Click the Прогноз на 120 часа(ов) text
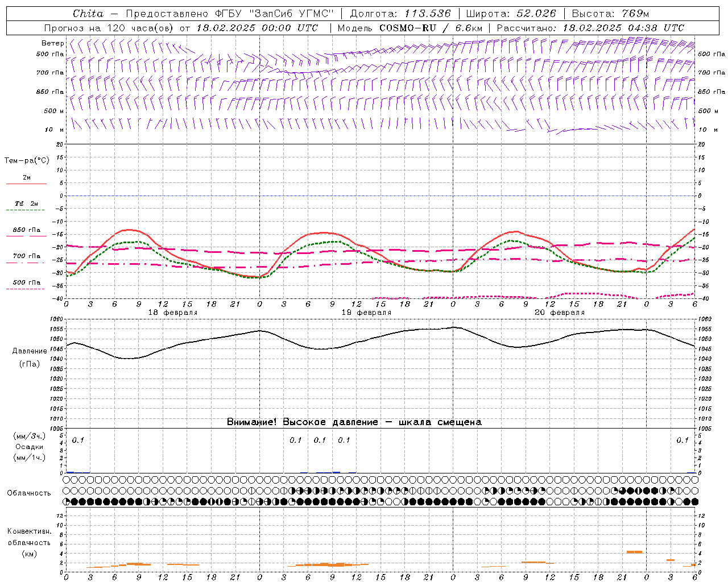 [109, 28]
